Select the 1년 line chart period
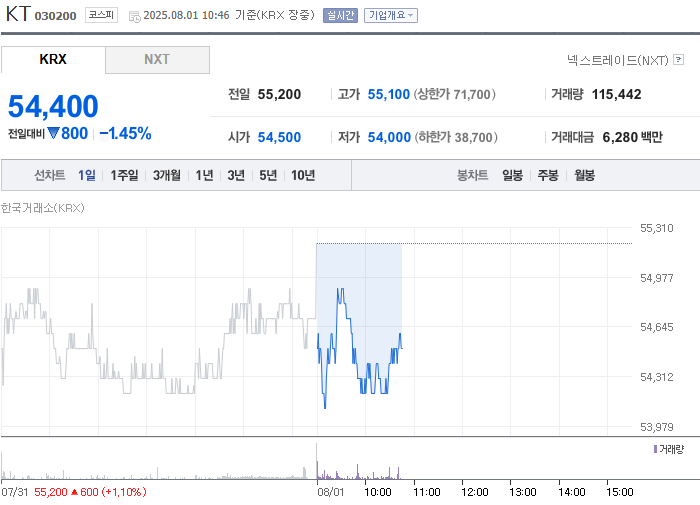The width and height of the screenshot is (700, 505). click(x=204, y=175)
